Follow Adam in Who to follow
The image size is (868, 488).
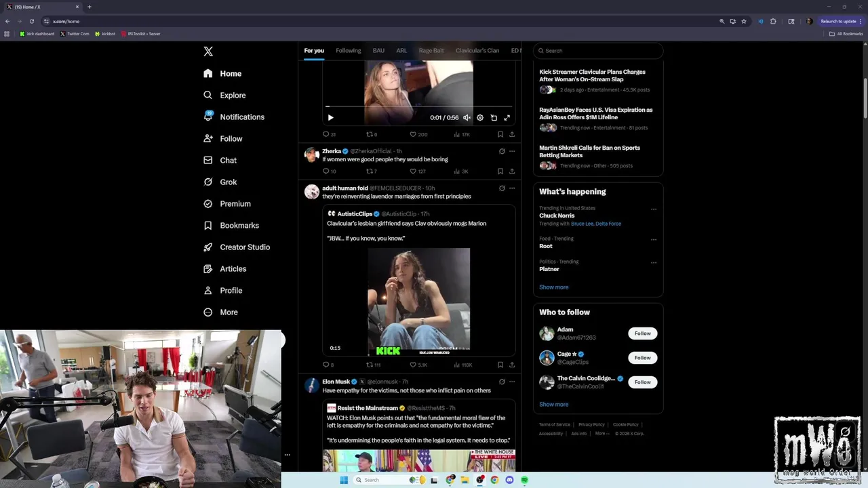643,333
